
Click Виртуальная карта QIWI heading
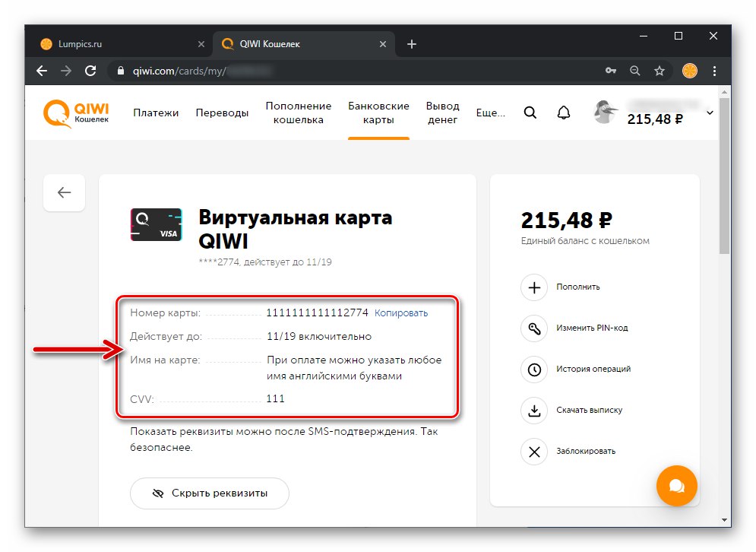(295, 229)
